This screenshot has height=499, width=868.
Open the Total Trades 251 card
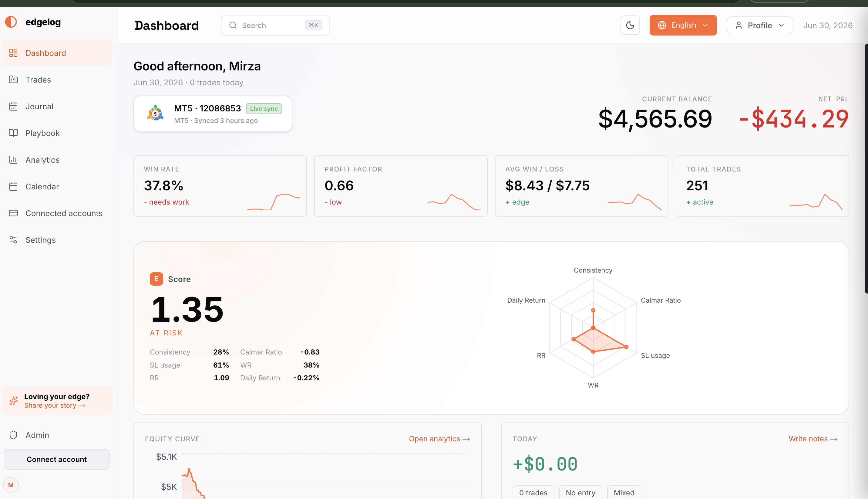point(762,186)
